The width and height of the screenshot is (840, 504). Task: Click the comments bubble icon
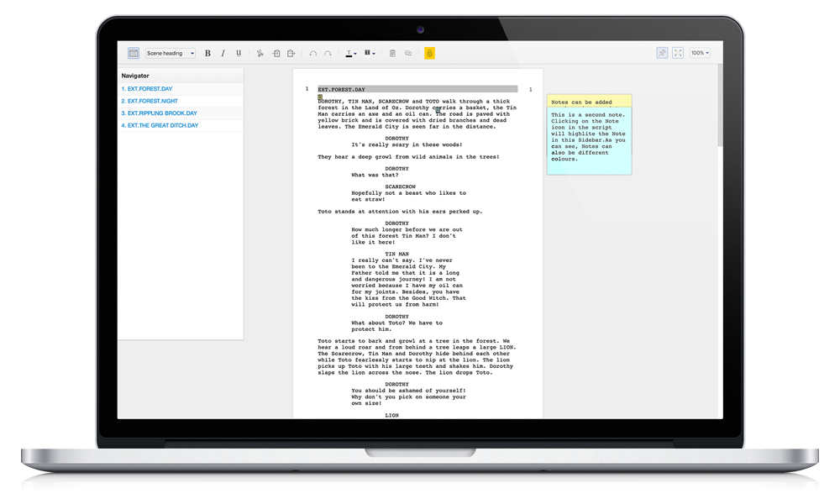pos(408,53)
